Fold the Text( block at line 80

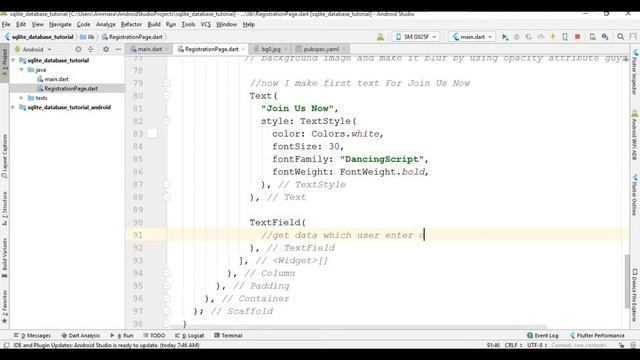[167, 96]
